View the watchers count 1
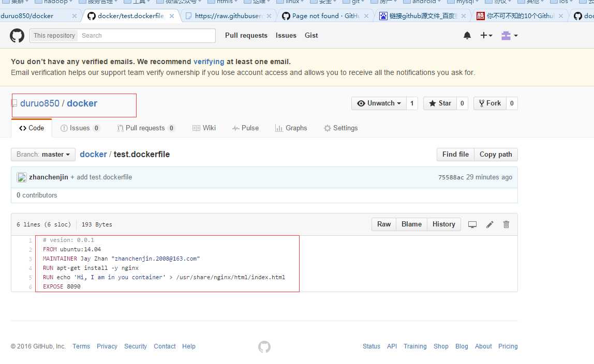The height and width of the screenshot is (364, 594). [x=412, y=103]
